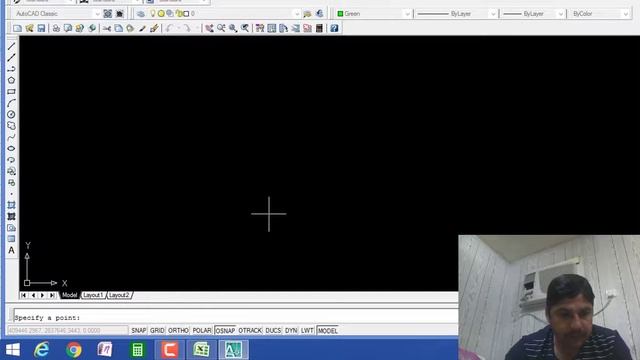This screenshot has width=640, height=360.
Task: Click the Layer Previous icon
Action: (320, 13)
